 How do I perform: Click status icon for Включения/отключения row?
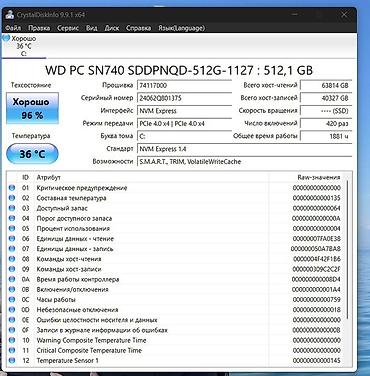coord(12,289)
